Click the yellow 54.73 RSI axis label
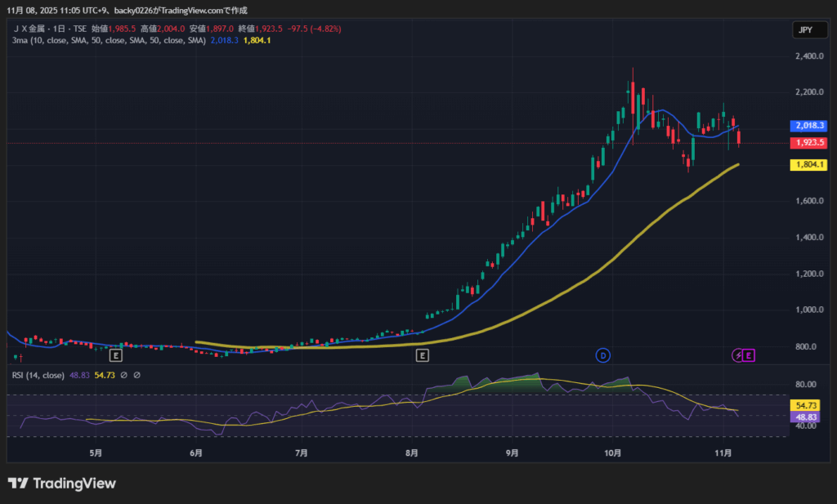This screenshot has width=837, height=504. click(x=805, y=405)
